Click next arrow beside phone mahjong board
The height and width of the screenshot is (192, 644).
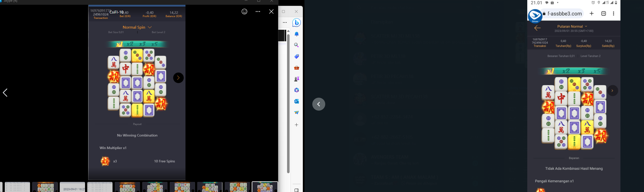[x=612, y=91]
